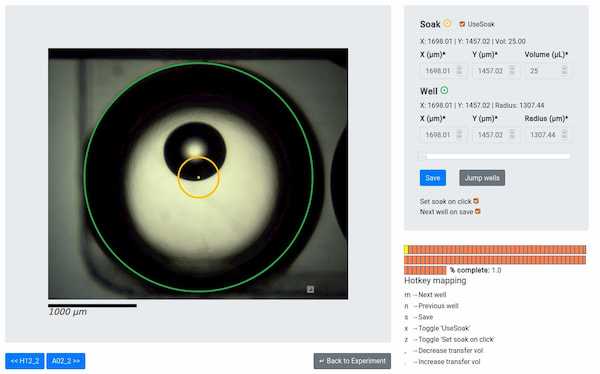Click the orange Soak circle icon
Screen dimensions: 600x374
click(x=447, y=24)
